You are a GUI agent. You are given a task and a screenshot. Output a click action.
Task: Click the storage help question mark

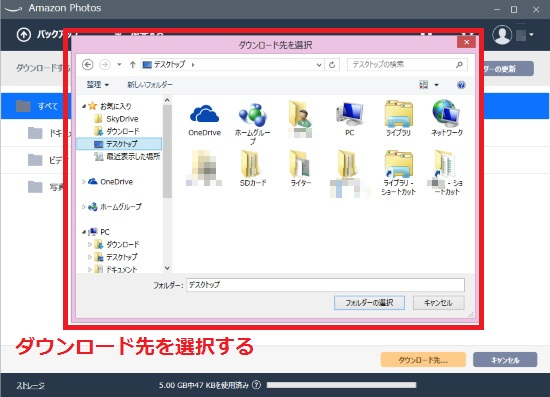tap(256, 385)
